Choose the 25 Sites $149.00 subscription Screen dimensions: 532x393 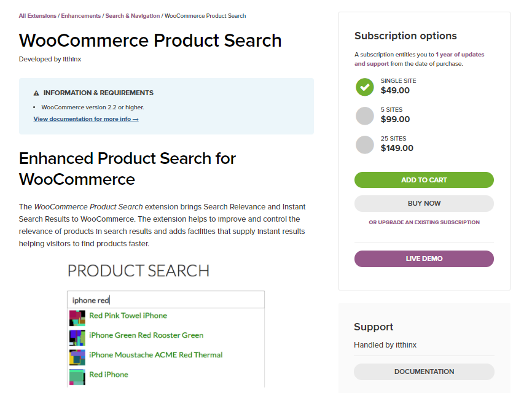365,144
